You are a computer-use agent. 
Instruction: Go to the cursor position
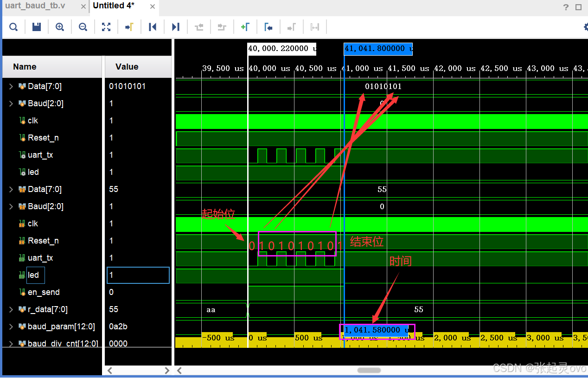(x=129, y=27)
